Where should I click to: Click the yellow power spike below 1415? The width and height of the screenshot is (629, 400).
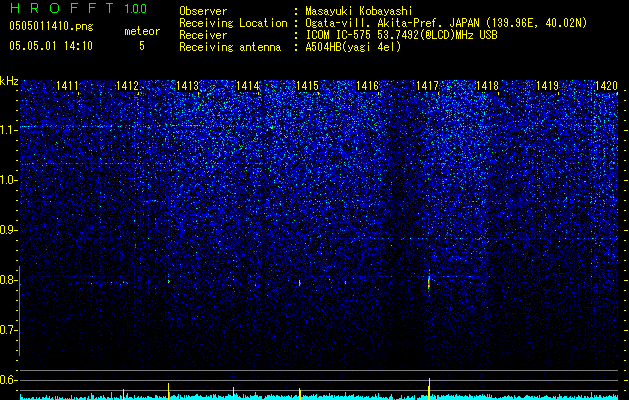[x=300, y=394]
